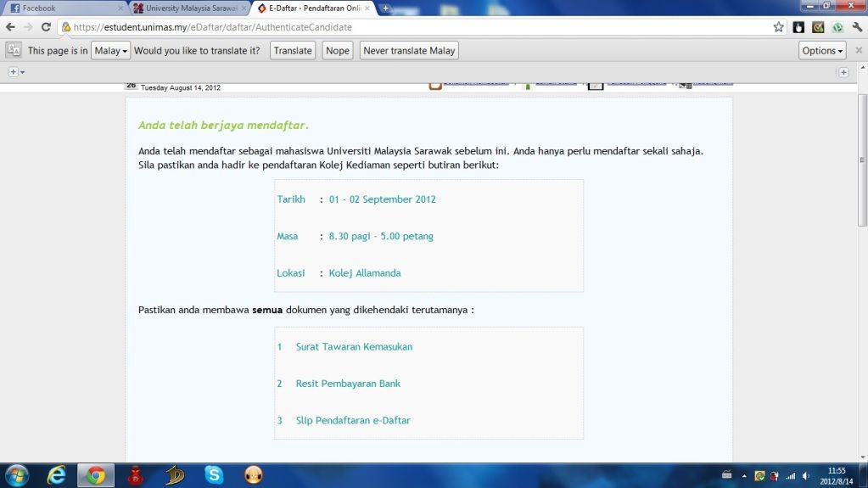Click the Translate button
Viewport: 868px width, 488px height.
click(x=293, y=51)
